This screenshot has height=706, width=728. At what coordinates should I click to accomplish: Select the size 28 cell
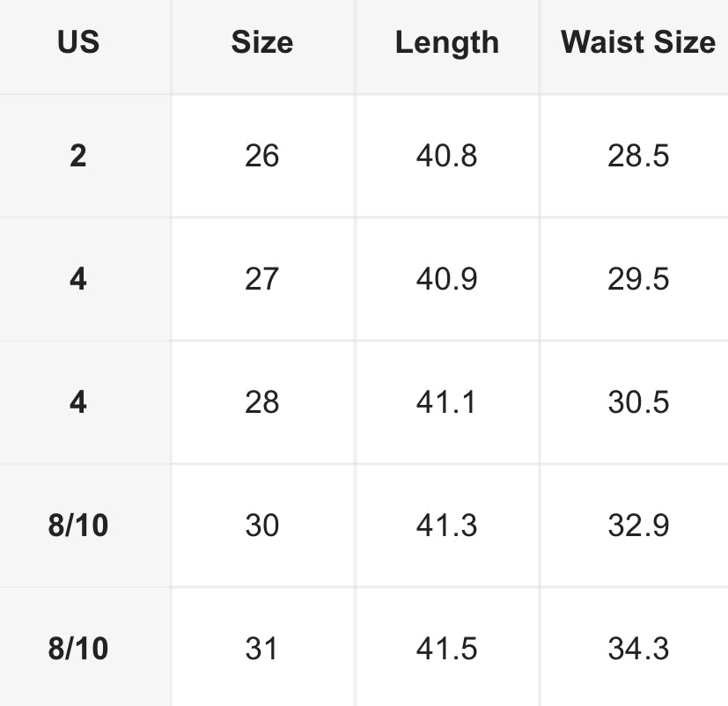[261, 402]
